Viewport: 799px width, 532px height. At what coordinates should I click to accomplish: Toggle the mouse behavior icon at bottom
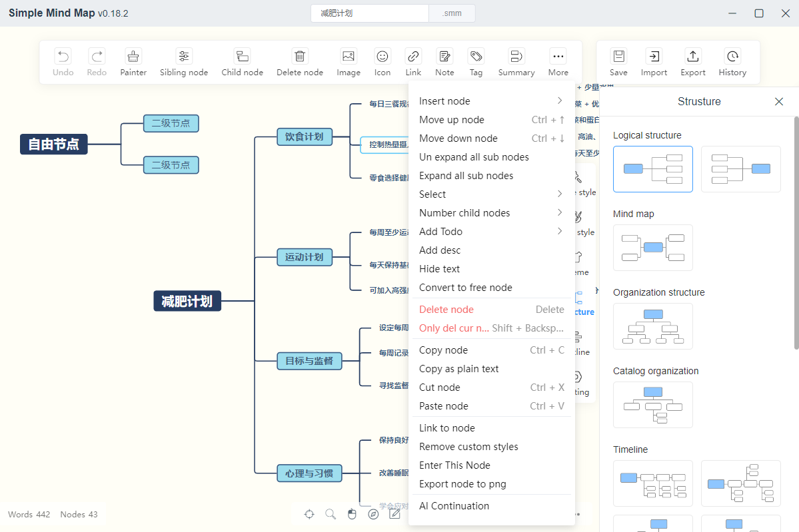352,514
